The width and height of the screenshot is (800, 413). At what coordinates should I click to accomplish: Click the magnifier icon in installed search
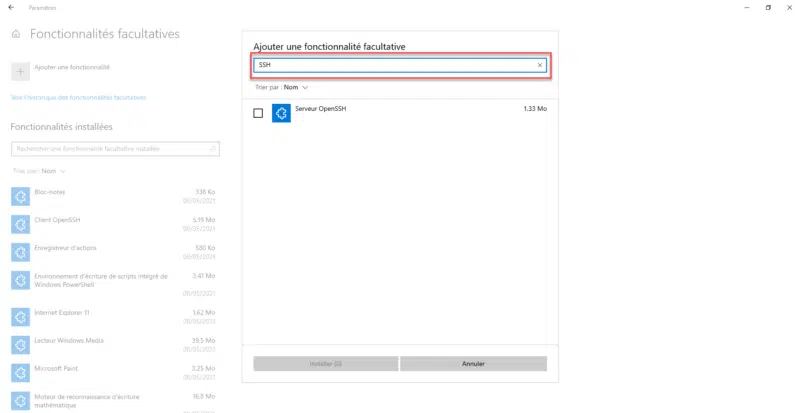[213, 149]
